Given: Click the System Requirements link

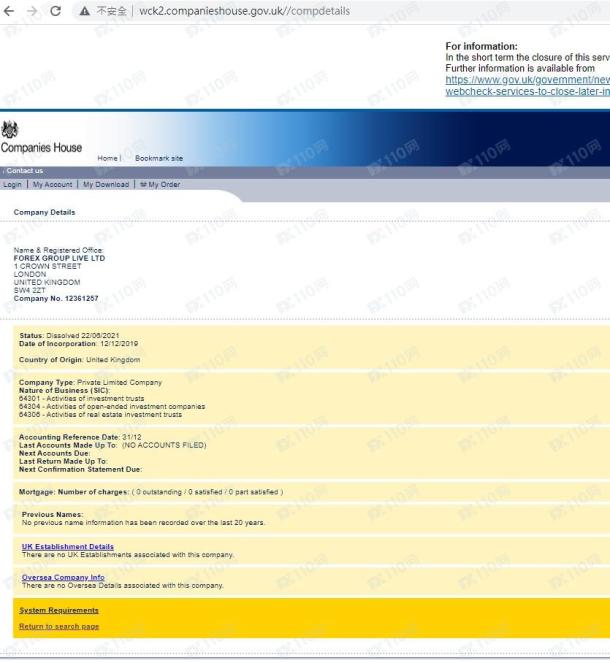Looking at the screenshot, I should click(x=59, y=610).
